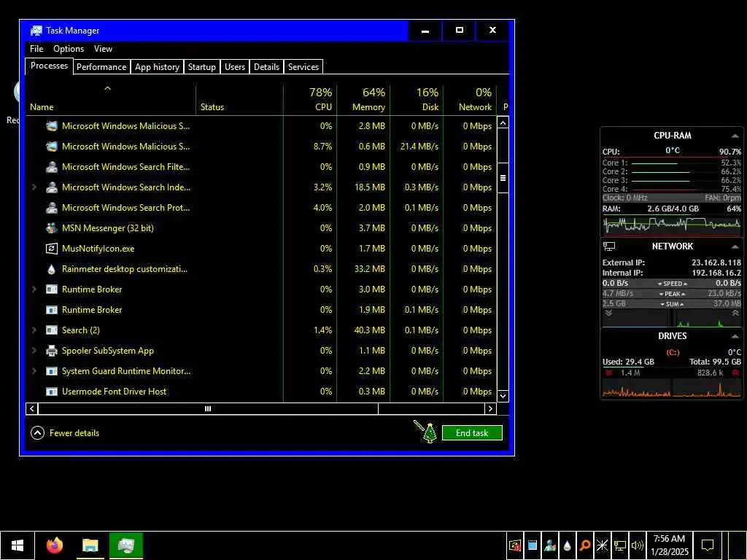Click the vertical scrollbar thumb
The image size is (747, 560).
[503, 178]
